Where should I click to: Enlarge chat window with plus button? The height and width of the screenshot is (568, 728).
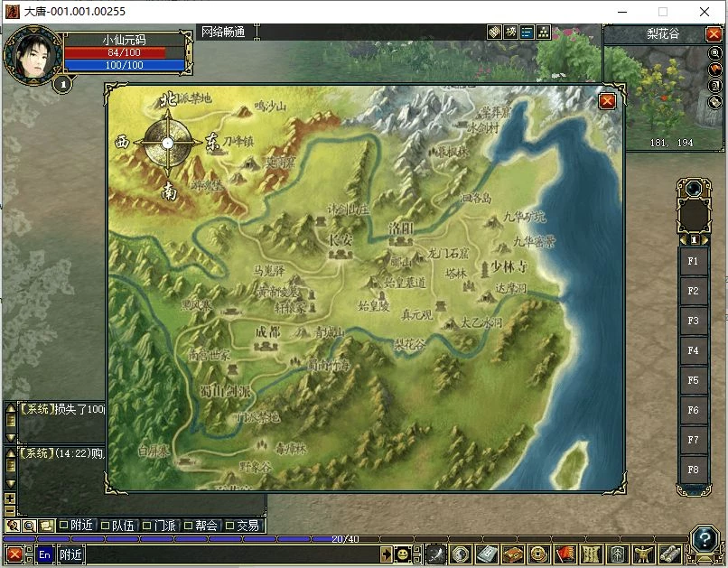(10, 498)
